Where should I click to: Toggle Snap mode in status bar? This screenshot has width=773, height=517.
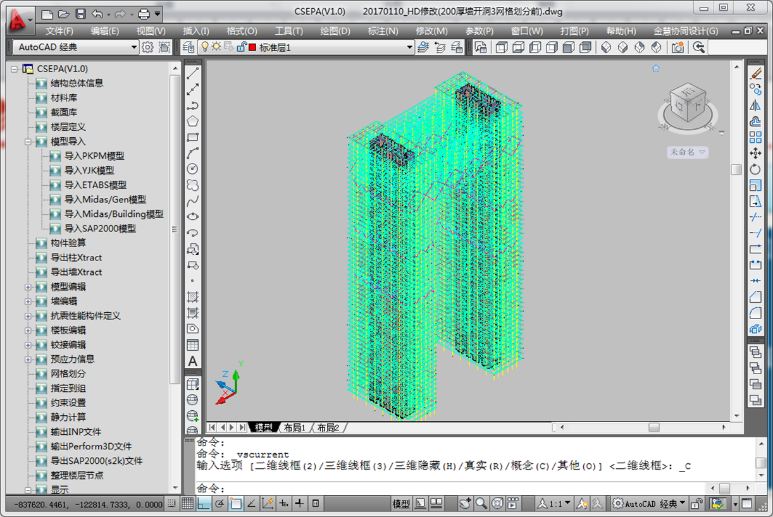172,503
